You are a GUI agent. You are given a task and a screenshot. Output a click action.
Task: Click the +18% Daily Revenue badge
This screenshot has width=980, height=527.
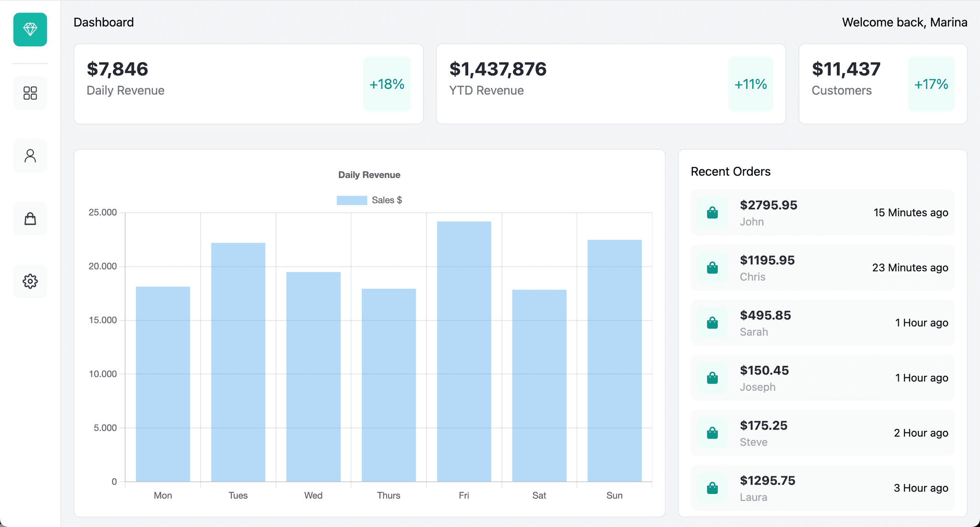point(387,84)
